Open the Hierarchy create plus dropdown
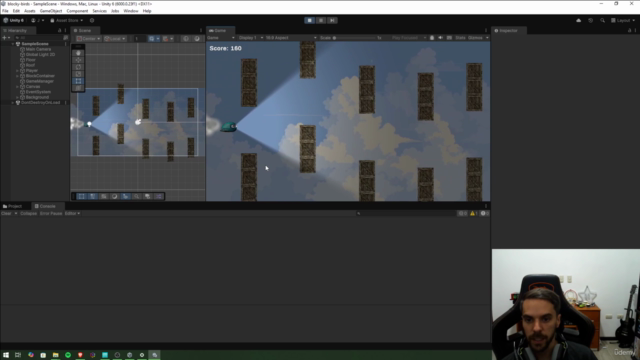 (6, 38)
